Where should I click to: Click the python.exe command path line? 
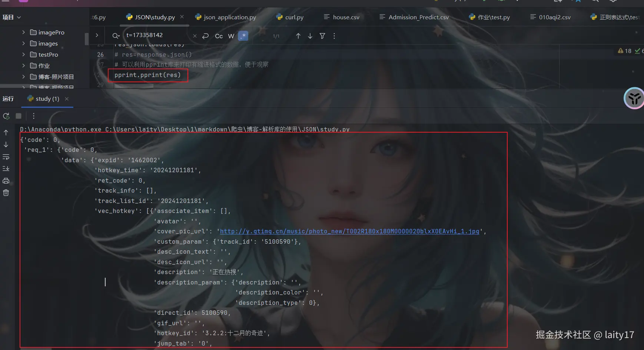(x=185, y=129)
